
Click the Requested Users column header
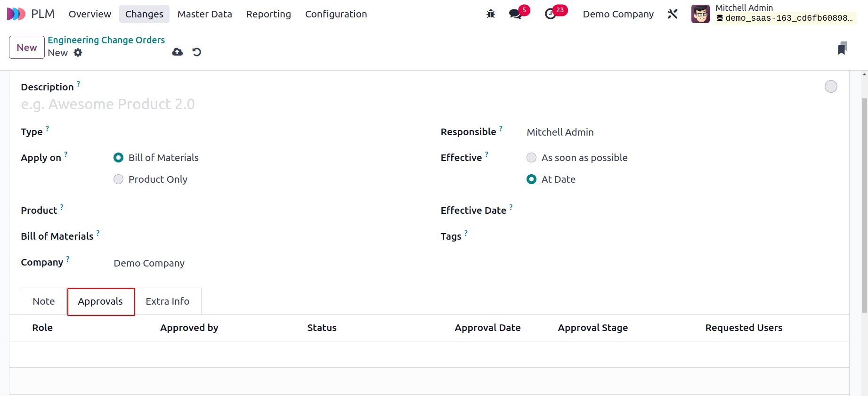[x=744, y=328]
